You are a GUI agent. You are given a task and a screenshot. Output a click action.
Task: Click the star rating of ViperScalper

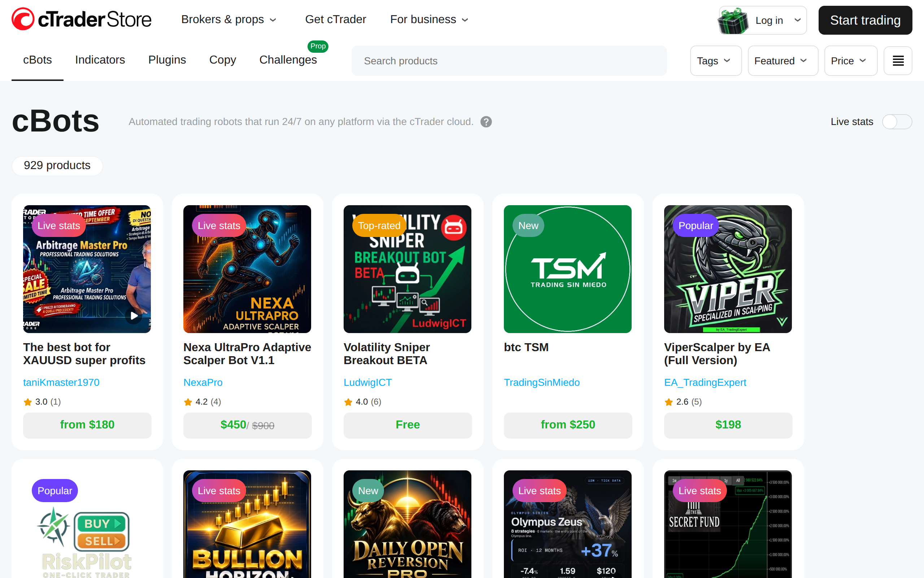[683, 402]
